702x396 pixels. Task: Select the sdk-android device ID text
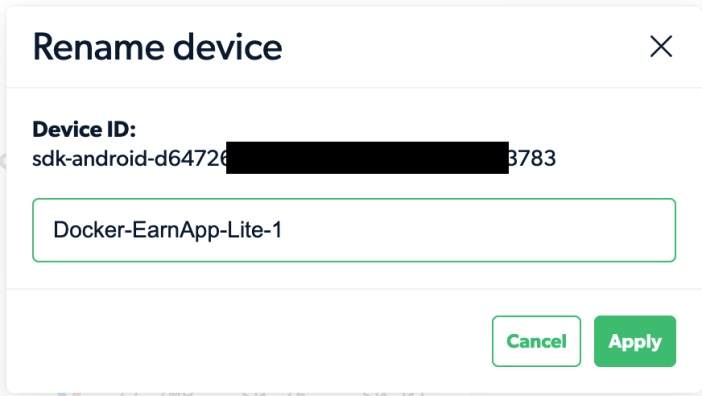point(294,158)
